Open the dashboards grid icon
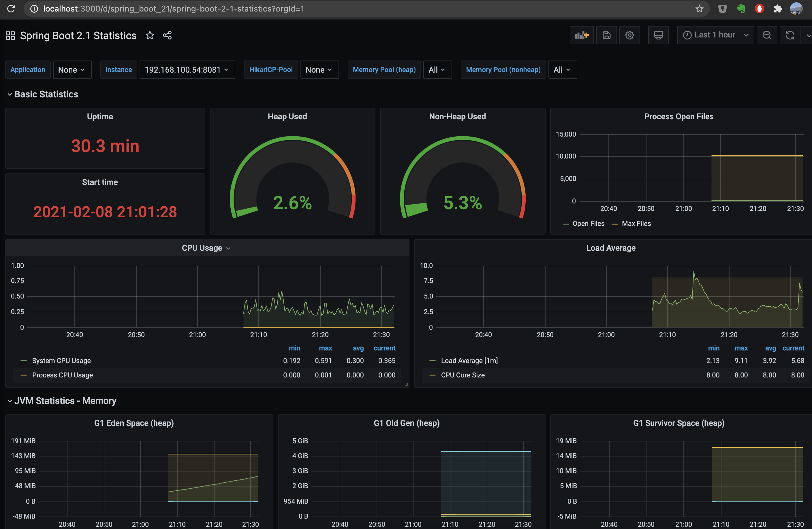Viewport: 812px width, 529px height. click(x=10, y=35)
